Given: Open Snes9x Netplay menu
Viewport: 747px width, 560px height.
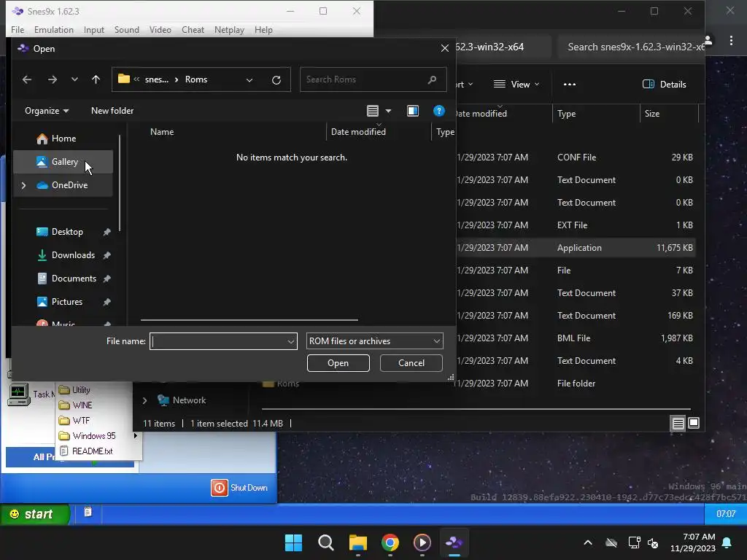Looking at the screenshot, I should click(229, 29).
